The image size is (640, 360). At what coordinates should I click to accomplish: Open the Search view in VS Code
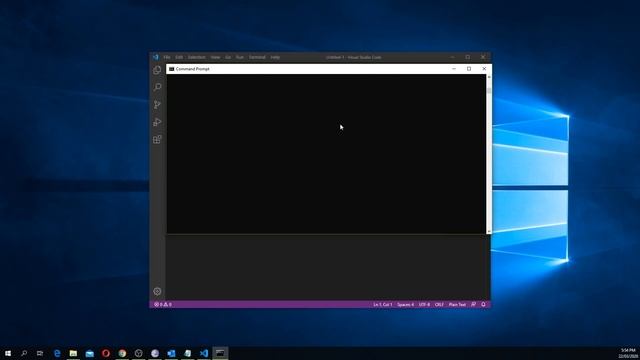click(157, 87)
